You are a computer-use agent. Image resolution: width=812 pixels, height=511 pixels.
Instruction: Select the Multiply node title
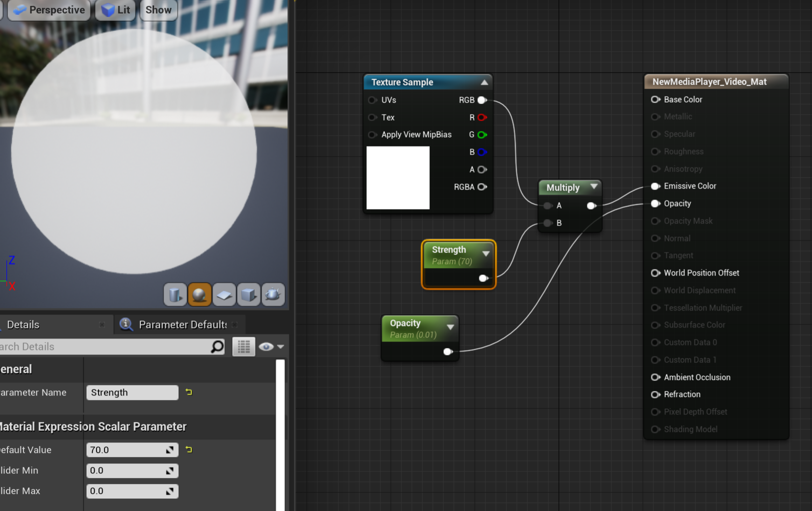pos(563,187)
